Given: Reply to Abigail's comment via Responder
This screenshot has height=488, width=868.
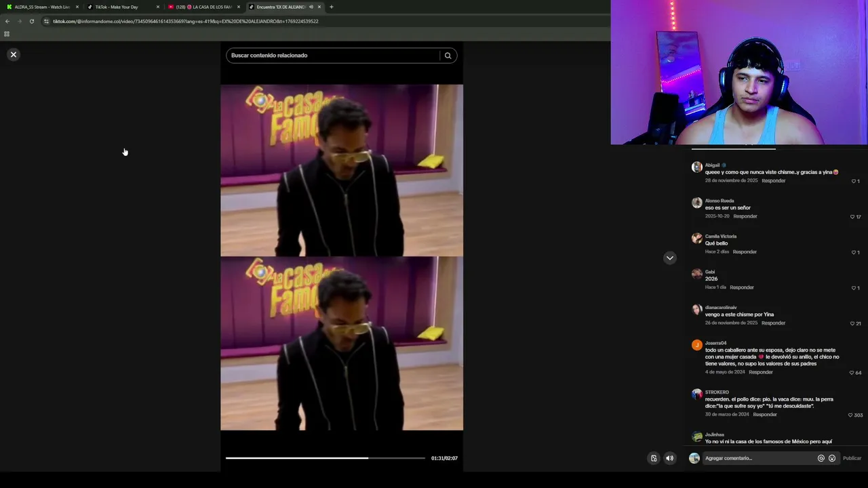Looking at the screenshot, I should point(773,180).
